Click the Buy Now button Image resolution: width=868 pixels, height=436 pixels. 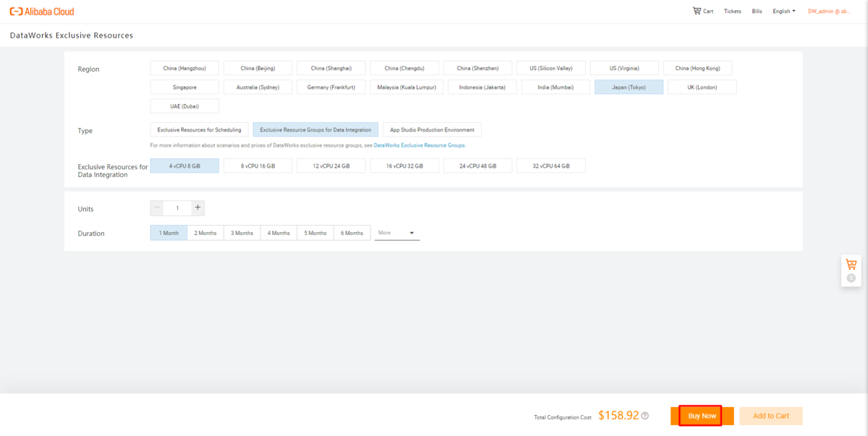click(x=702, y=416)
